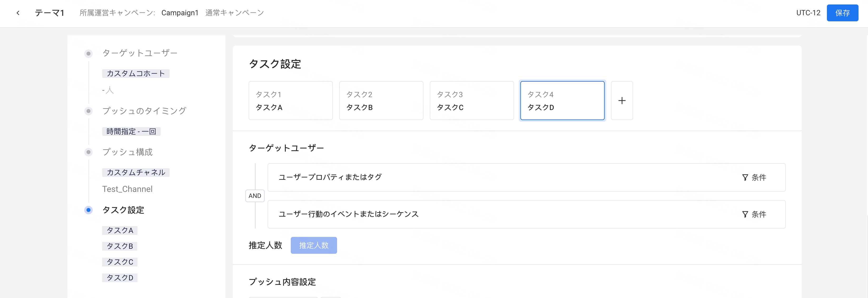
Task: Click the ユーザープロパティまたはタグ condition row
Action: [526, 177]
